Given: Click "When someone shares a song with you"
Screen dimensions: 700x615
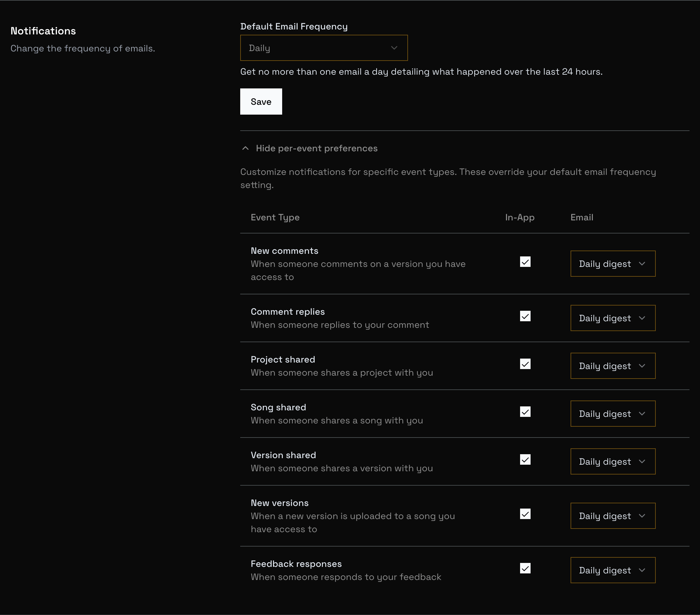Looking at the screenshot, I should click(337, 420).
